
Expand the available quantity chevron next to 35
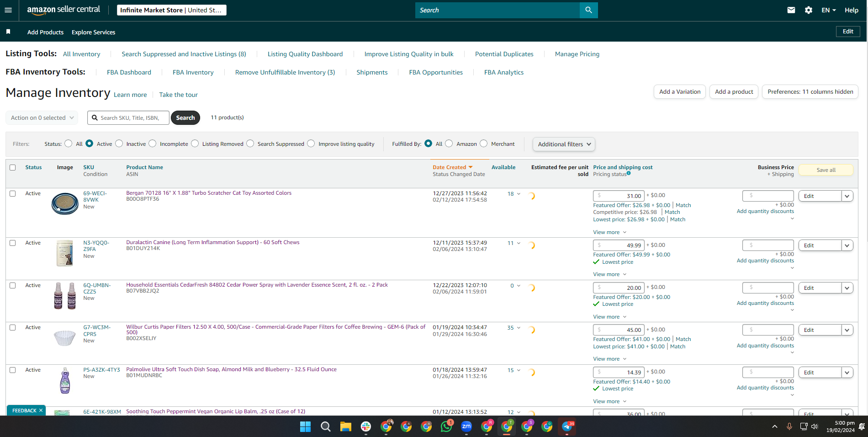(519, 328)
